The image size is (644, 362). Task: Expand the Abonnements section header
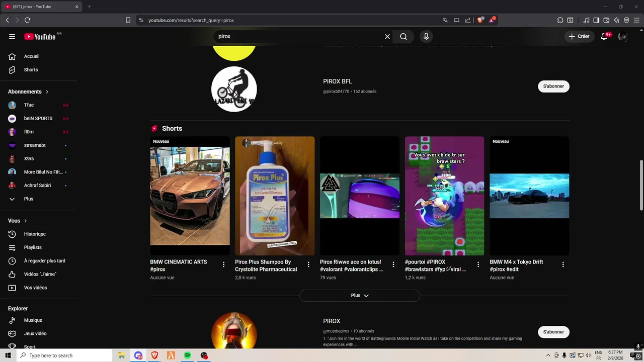28,92
